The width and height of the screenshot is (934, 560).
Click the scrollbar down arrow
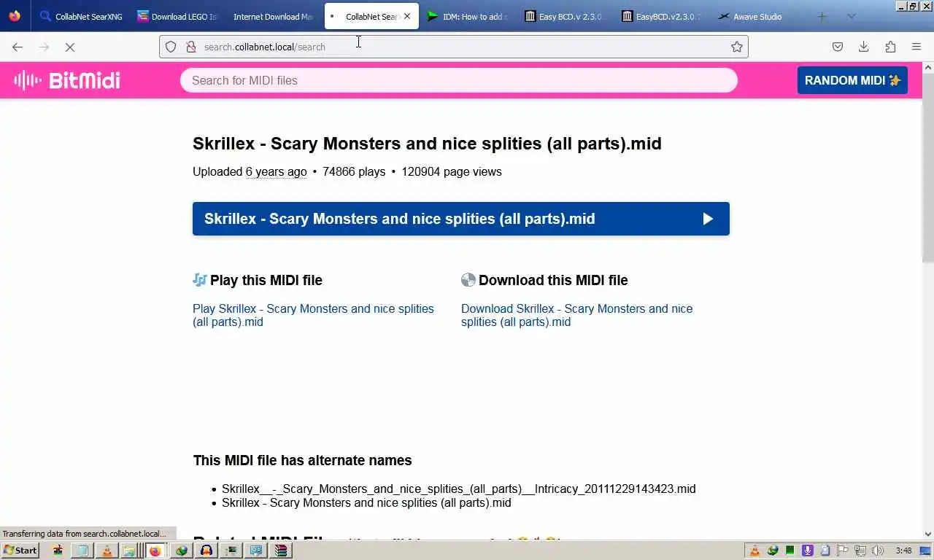pos(928,534)
